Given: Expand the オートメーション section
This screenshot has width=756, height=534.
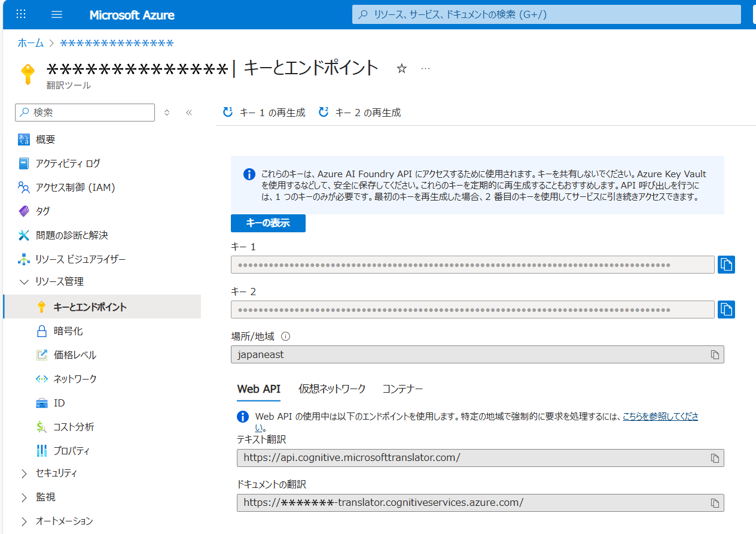Looking at the screenshot, I should tap(24, 521).
